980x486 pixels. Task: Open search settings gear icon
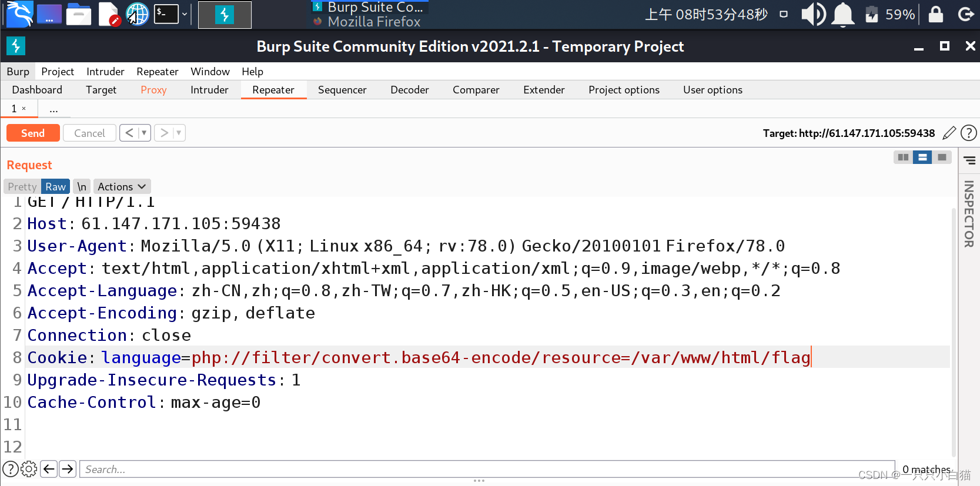[x=29, y=469]
